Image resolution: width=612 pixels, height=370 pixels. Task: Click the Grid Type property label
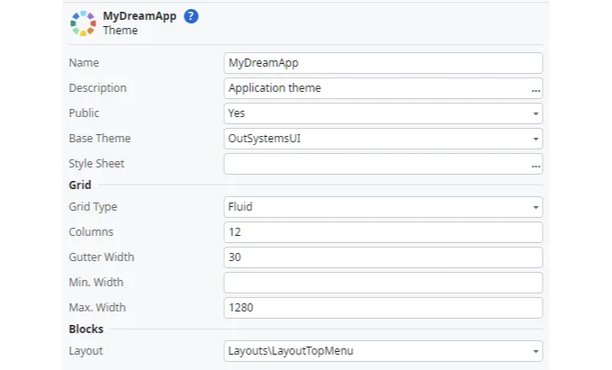pos(93,207)
